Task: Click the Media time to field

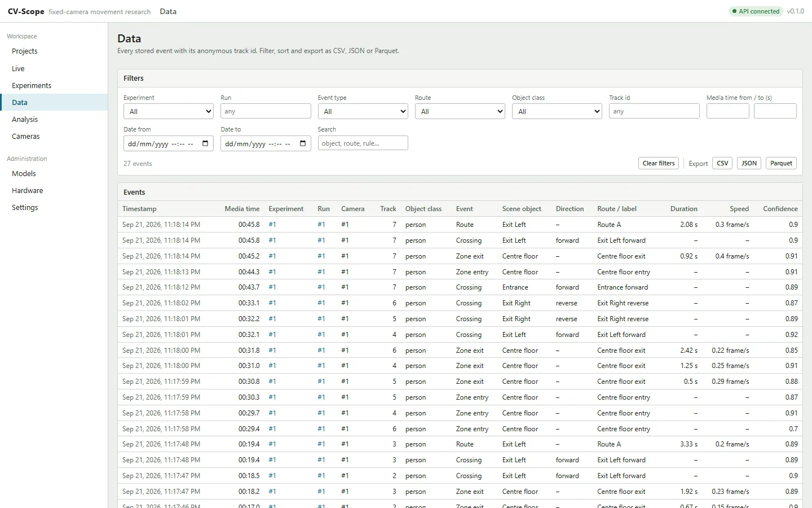Action: [x=775, y=111]
